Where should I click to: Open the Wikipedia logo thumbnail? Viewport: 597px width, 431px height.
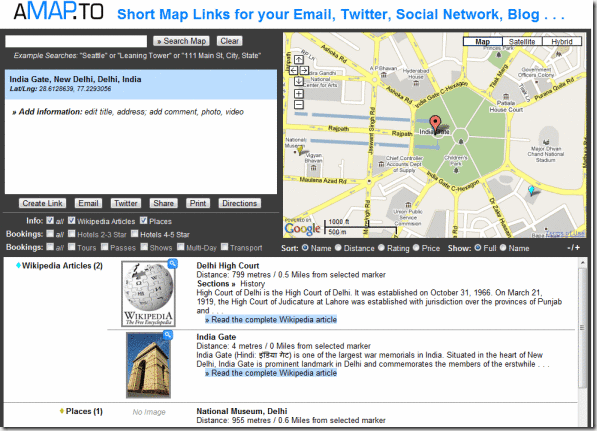point(148,294)
